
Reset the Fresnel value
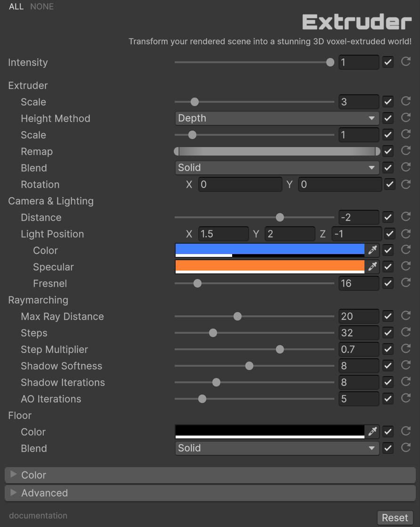(405, 283)
